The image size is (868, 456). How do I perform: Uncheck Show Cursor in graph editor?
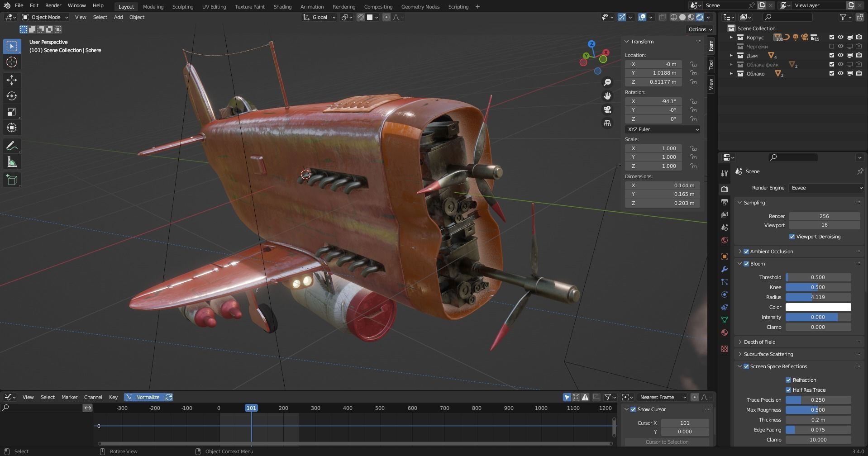[633, 409]
